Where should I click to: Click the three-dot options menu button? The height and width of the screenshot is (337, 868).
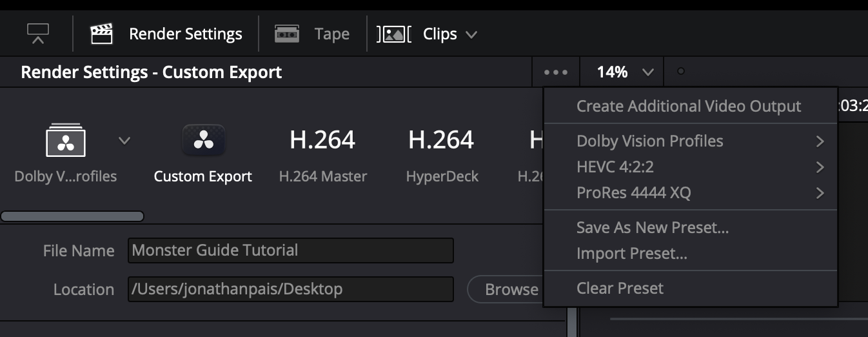coord(556,72)
